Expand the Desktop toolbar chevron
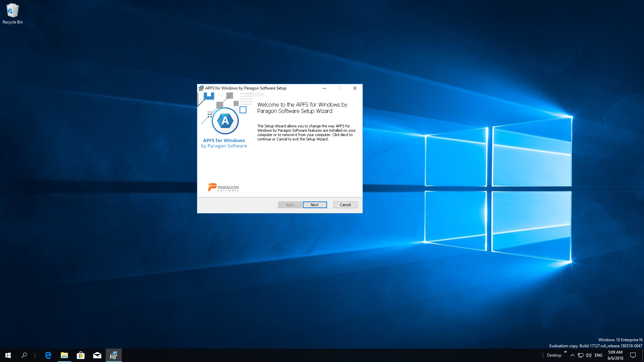This screenshot has height=362, width=644. pyautogui.click(x=566, y=352)
